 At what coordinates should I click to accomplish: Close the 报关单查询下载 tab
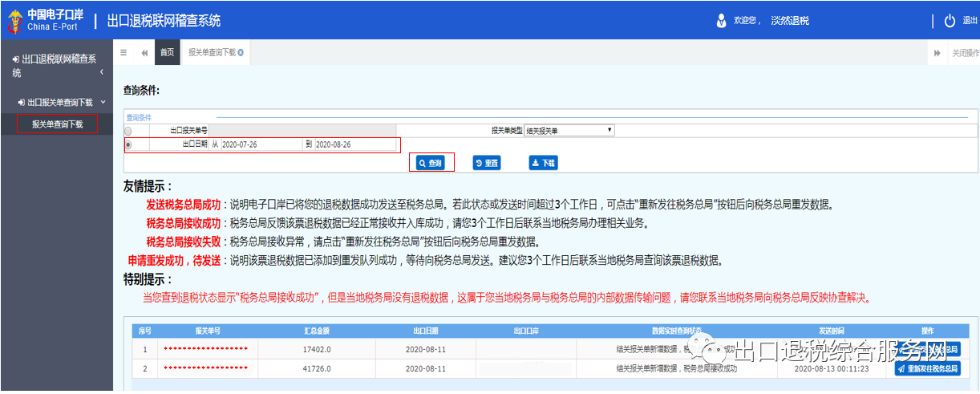click(241, 52)
